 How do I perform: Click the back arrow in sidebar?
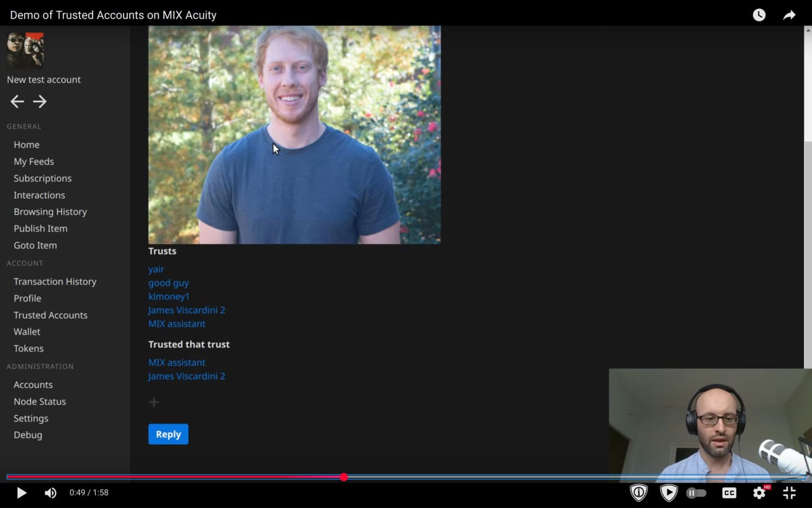pyautogui.click(x=17, y=102)
